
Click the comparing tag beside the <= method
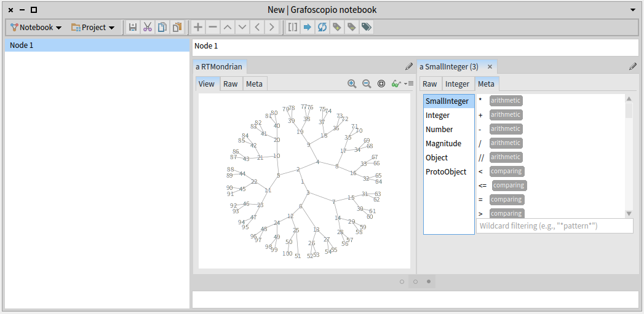coord(509,185)
